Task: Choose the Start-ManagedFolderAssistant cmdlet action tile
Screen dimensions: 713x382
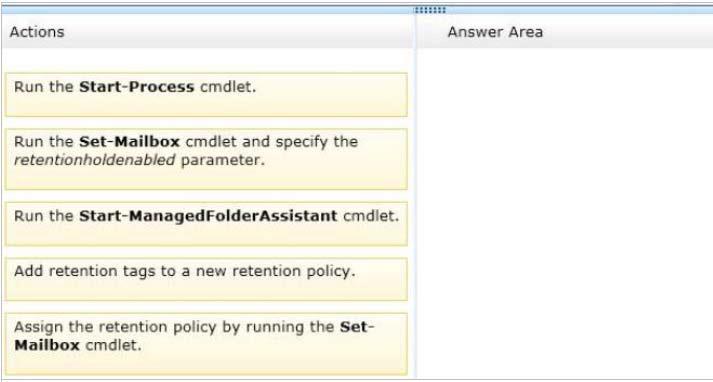Action: [206, 224]
